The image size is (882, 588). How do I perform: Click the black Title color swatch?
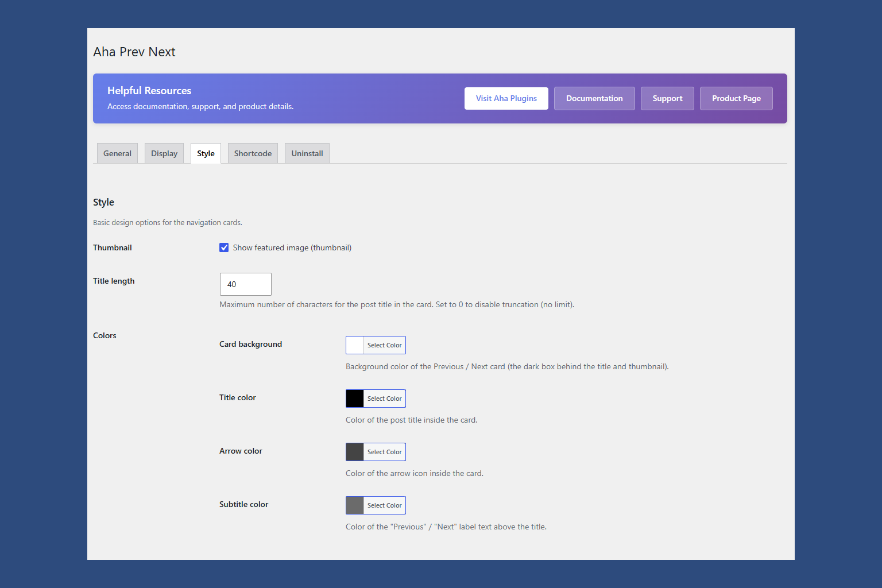coord(355,399)
